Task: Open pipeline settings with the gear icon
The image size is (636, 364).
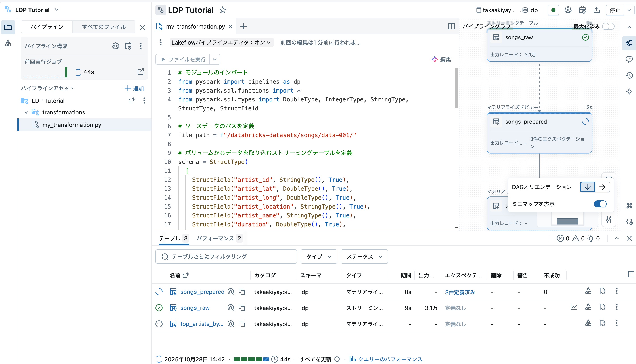Action: coord(568,10)
